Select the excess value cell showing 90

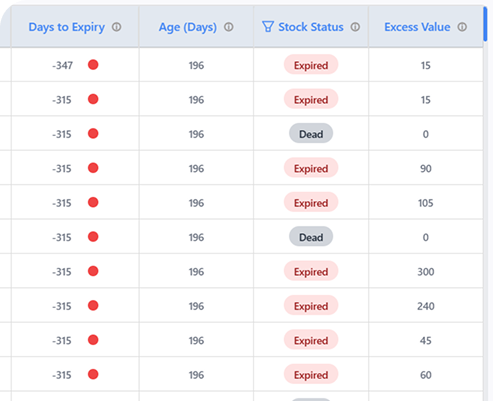[x=426, y=168]
